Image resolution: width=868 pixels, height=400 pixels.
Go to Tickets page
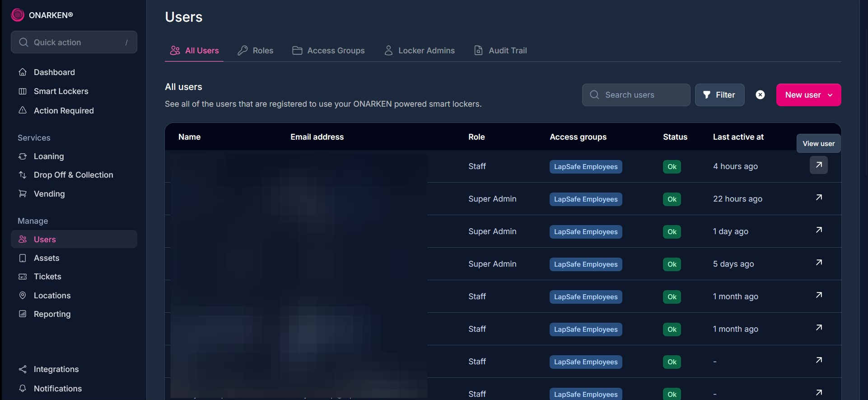[x=47, y=277]
